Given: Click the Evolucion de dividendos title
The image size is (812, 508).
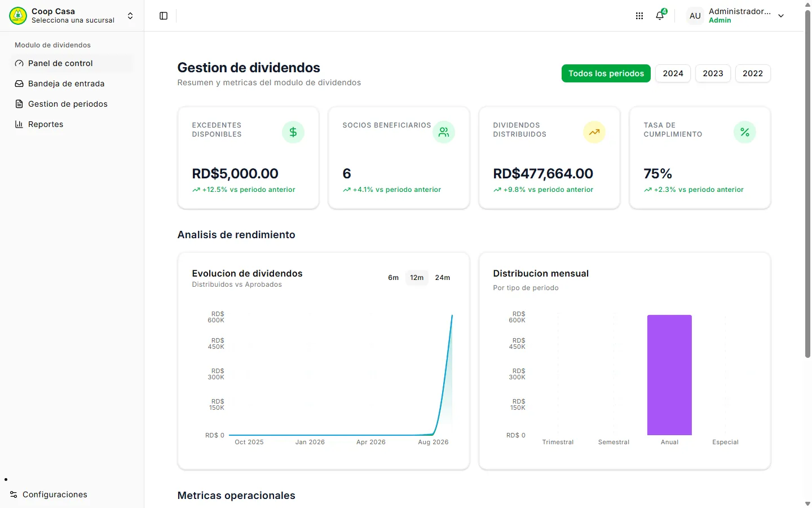Looking at the screenshot, I should click(x=247, y=273).
